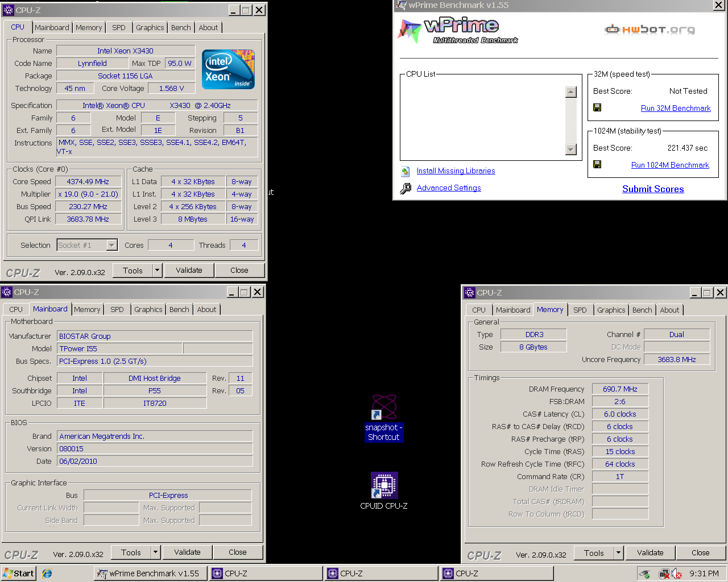Click Close in CPU-Z CPU window
Viewport: 728px width, 582px height.
pos(239,271)
